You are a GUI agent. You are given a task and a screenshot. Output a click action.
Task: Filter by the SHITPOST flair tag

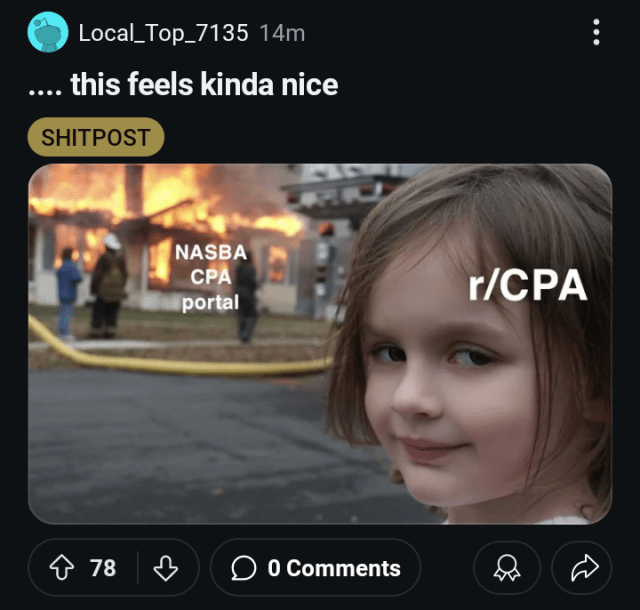click(x=96, y=137)
